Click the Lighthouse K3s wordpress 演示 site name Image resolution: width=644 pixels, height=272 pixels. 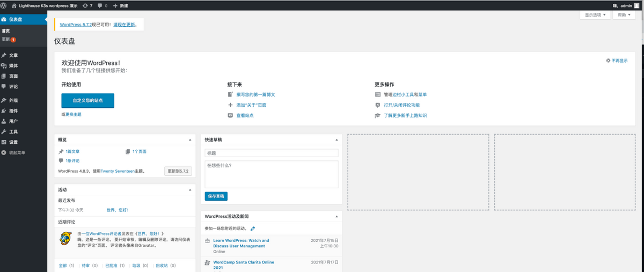[x=48, y=5]
